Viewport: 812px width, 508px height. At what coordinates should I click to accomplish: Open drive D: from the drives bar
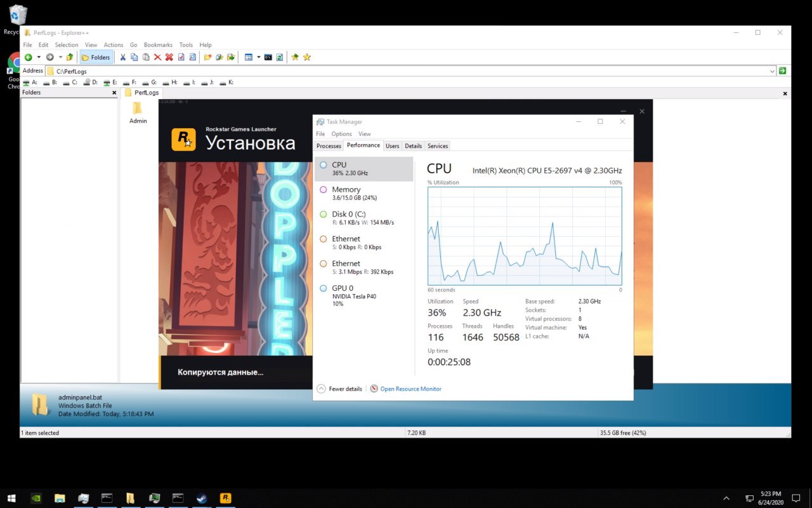click(91, 82)
